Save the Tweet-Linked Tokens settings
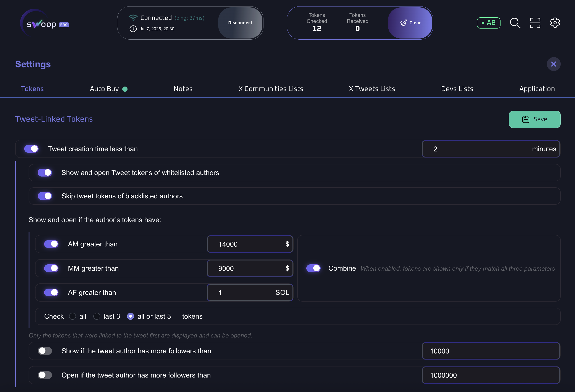The image size is (575, 392). point(535,119)
